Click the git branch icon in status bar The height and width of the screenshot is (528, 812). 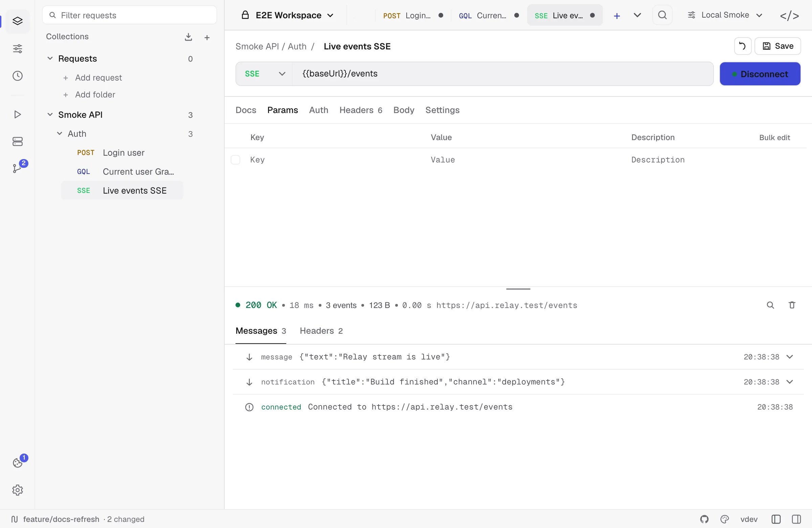click(x=14, y=519)
